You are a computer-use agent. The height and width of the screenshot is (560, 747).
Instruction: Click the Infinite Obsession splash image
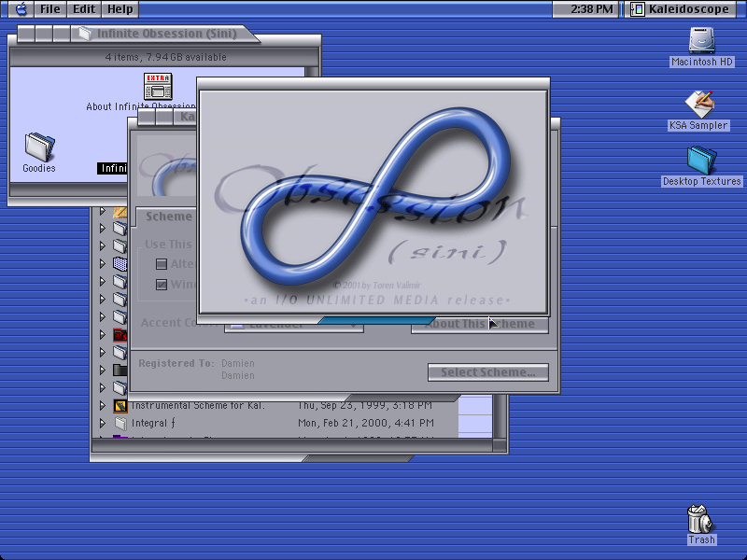click(373, 202)
